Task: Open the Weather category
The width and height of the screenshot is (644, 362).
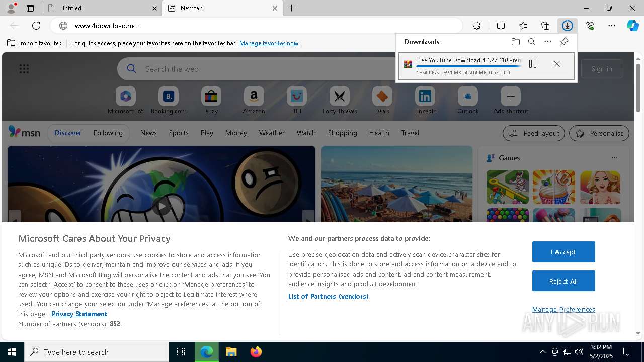Action: [x=272, y=133]
